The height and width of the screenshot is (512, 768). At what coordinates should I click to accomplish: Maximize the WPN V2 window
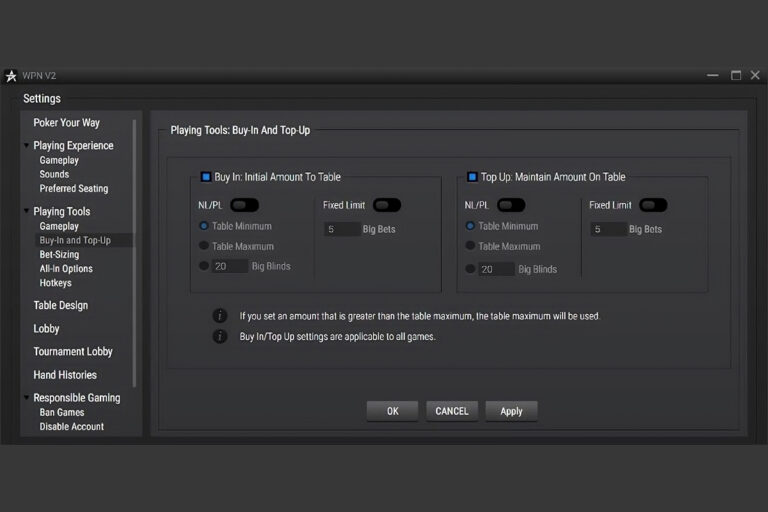[736, 75]
